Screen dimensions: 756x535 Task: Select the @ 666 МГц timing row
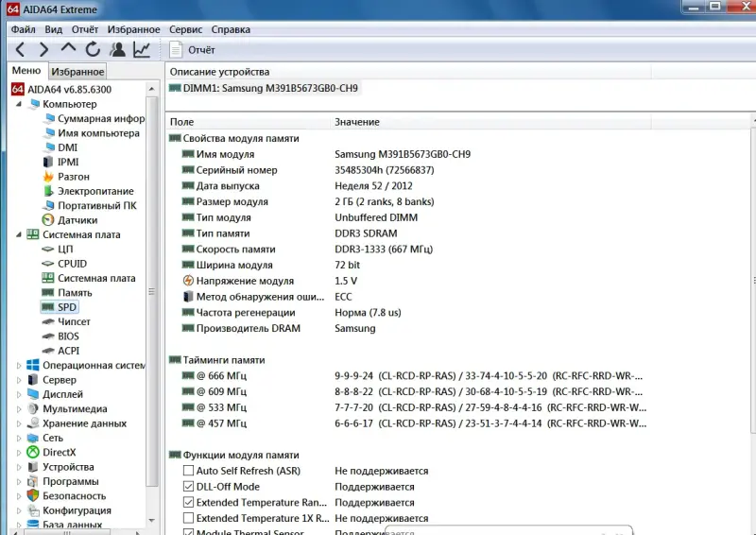413,376
